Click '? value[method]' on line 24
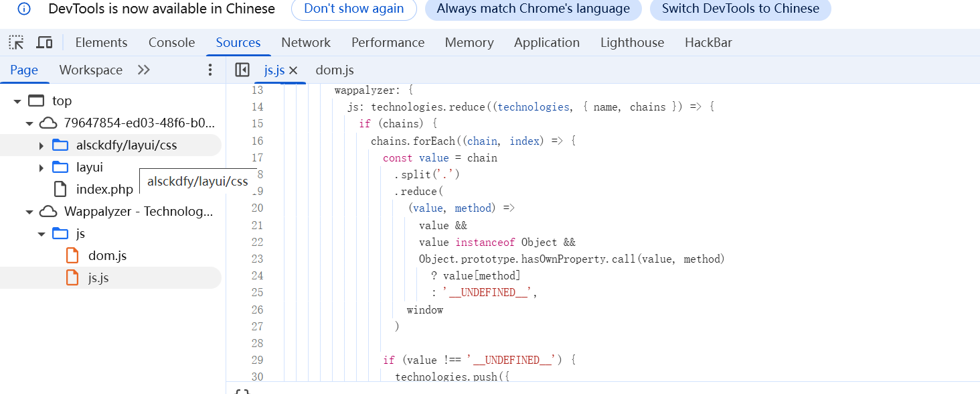The width and height of the screenshot is (980, 394). click(x=475, y=275)
